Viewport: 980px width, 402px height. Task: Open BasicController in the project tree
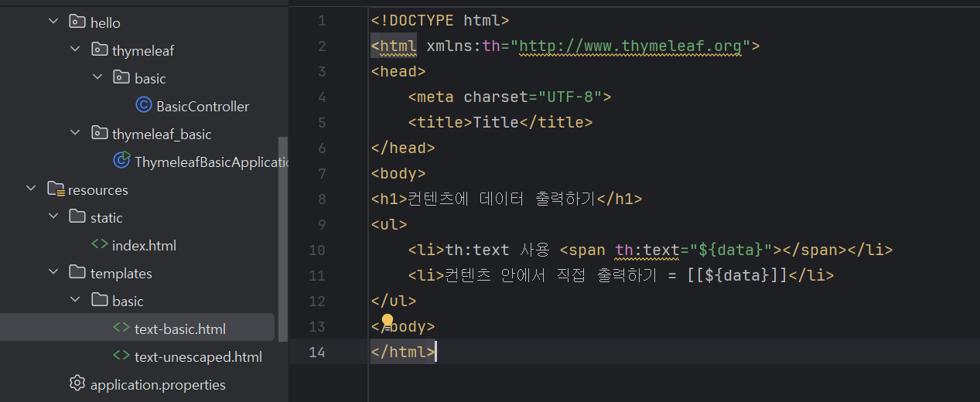(x=203, y=106)
